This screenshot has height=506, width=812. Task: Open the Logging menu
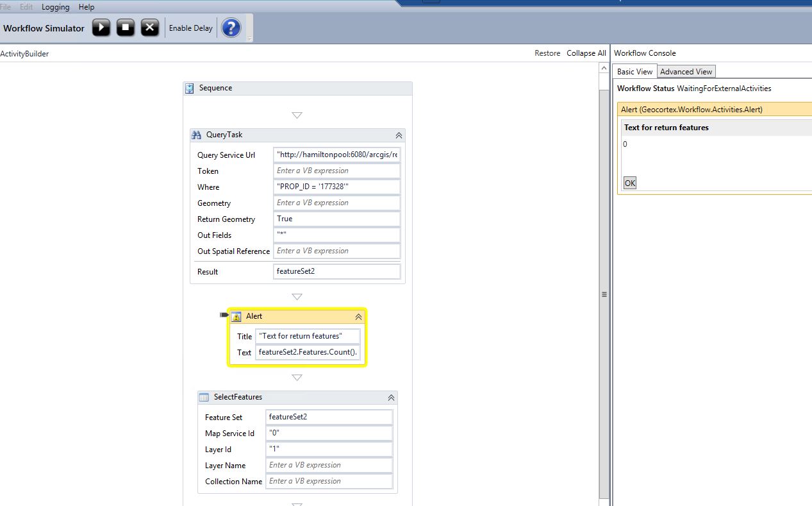[x=56, y=7]
